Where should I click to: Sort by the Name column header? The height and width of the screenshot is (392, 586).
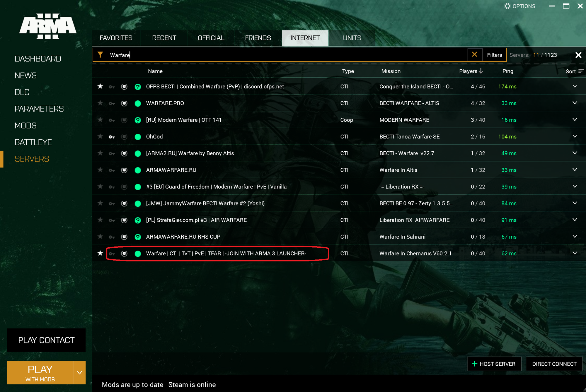[155, 71]
